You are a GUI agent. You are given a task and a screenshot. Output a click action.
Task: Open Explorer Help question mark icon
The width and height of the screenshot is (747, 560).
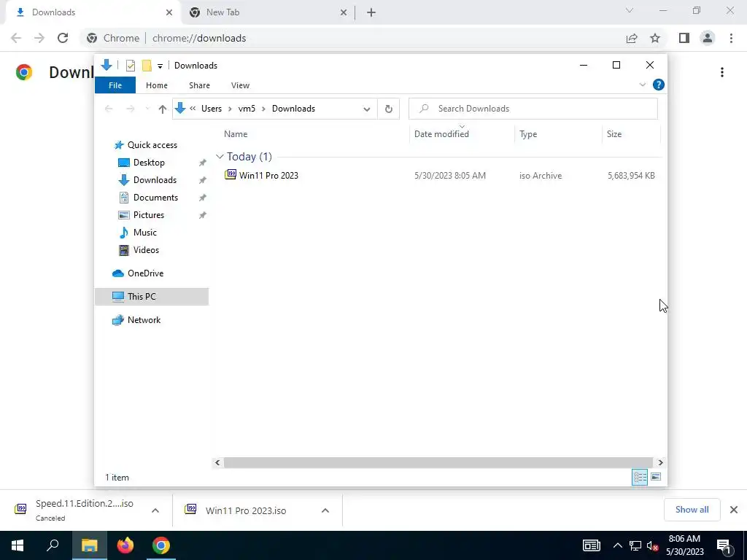coord(659,85)
